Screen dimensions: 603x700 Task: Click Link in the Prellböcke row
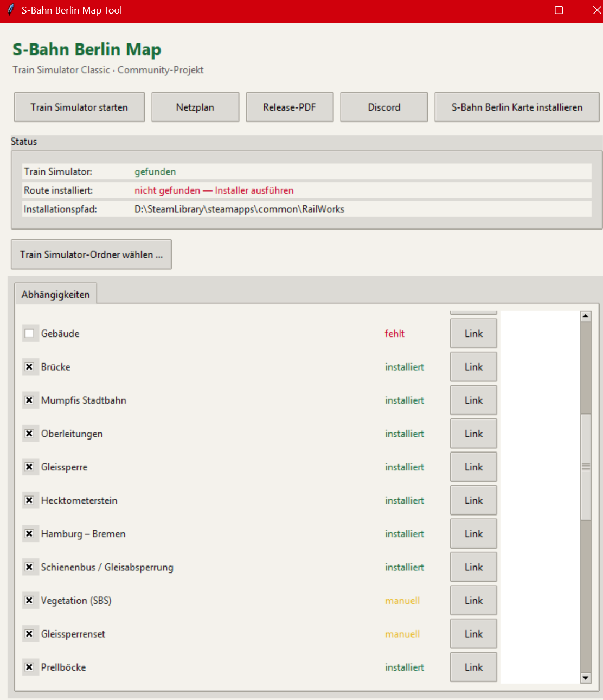[473, 667]
